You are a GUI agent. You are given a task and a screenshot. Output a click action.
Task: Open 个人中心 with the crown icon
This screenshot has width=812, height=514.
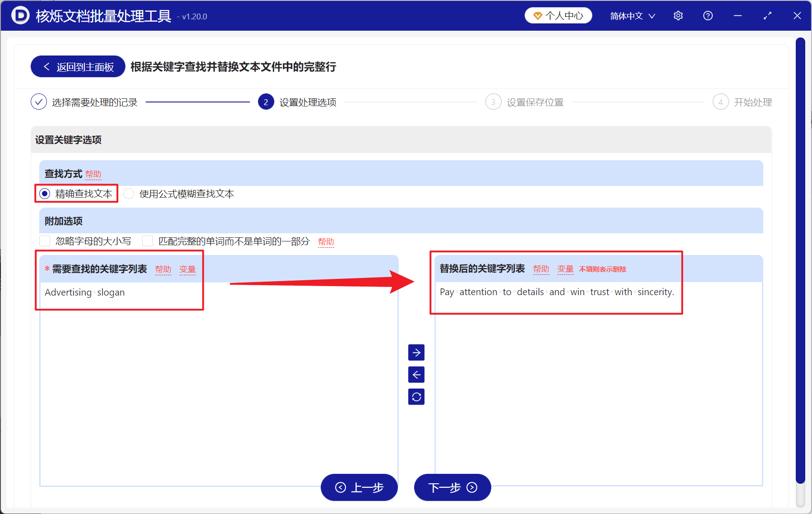[558, 15]
